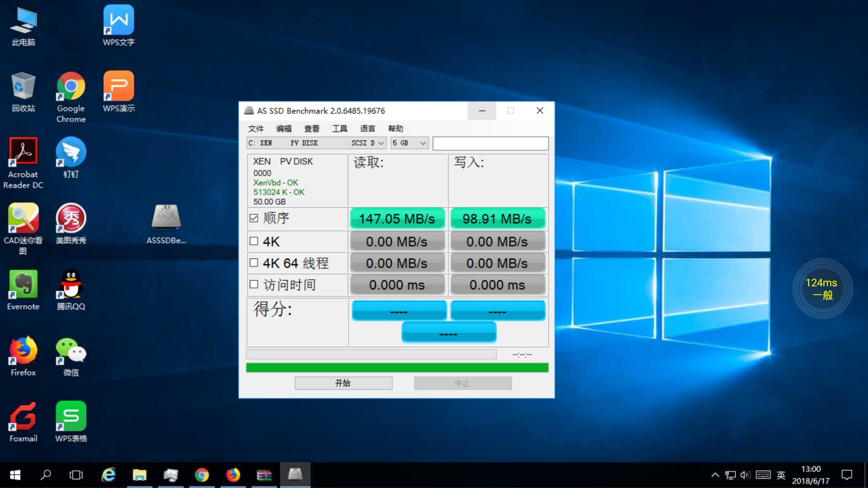Viewport: 868px width, 488px height.
Task: Open the 语言 menu
Action: pos(368,128)
